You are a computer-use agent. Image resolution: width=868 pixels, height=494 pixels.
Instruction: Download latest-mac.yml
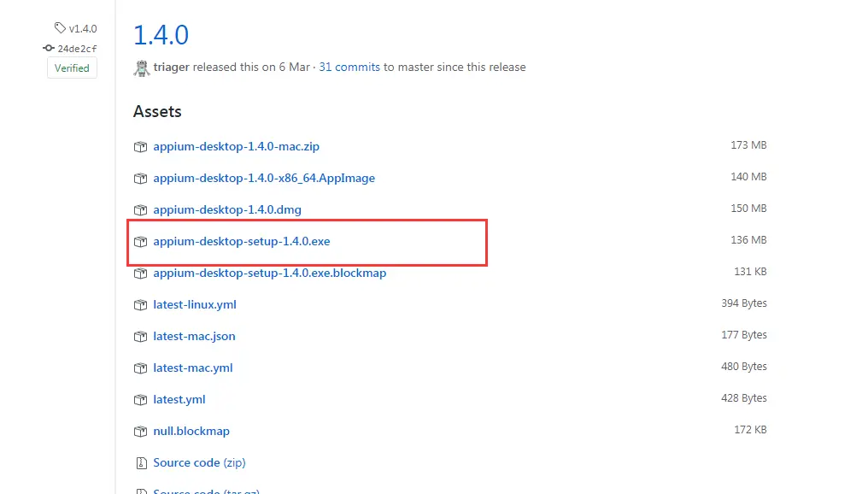[x=193, y=368]
